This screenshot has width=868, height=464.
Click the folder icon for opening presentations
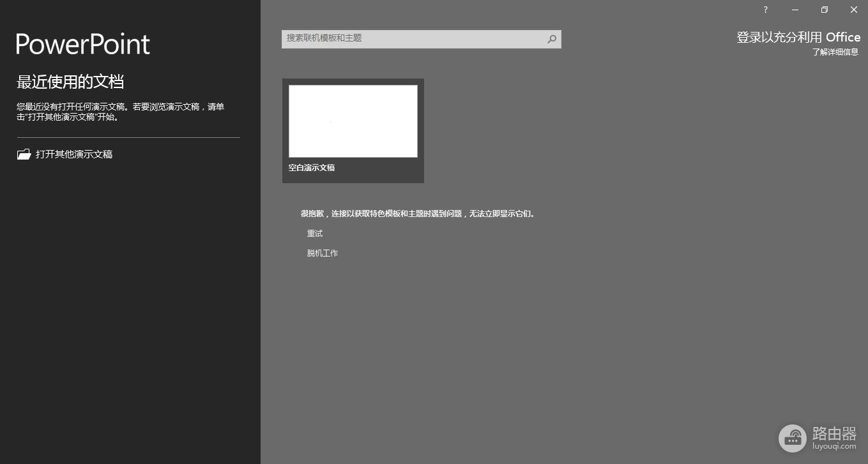coord(24,154)
